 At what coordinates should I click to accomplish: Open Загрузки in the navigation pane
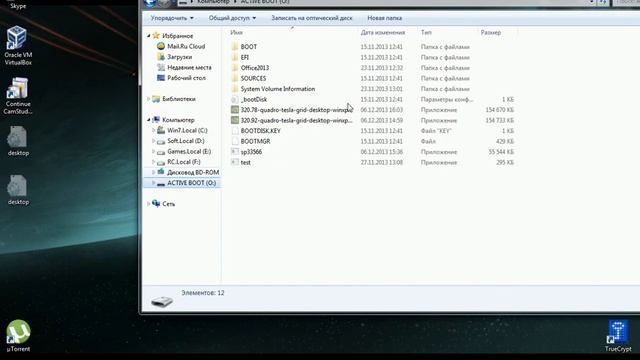click(x=180, y=57)
